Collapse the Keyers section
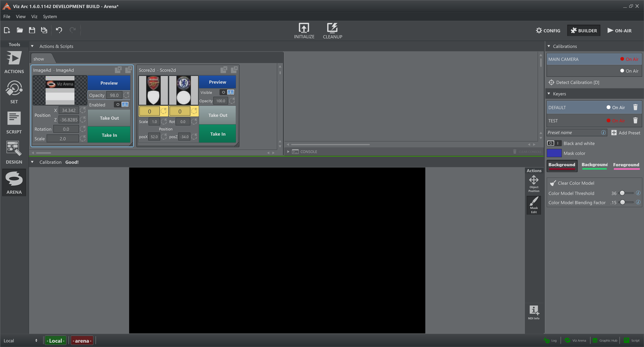This screenshot has height=347, width=644. click(x=549, y=94)
